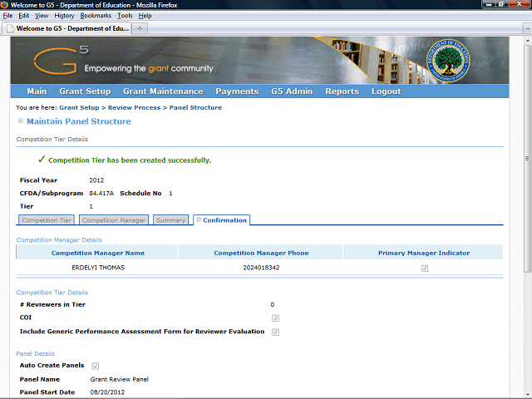Open the Bookmarks menu

(96, 16)
